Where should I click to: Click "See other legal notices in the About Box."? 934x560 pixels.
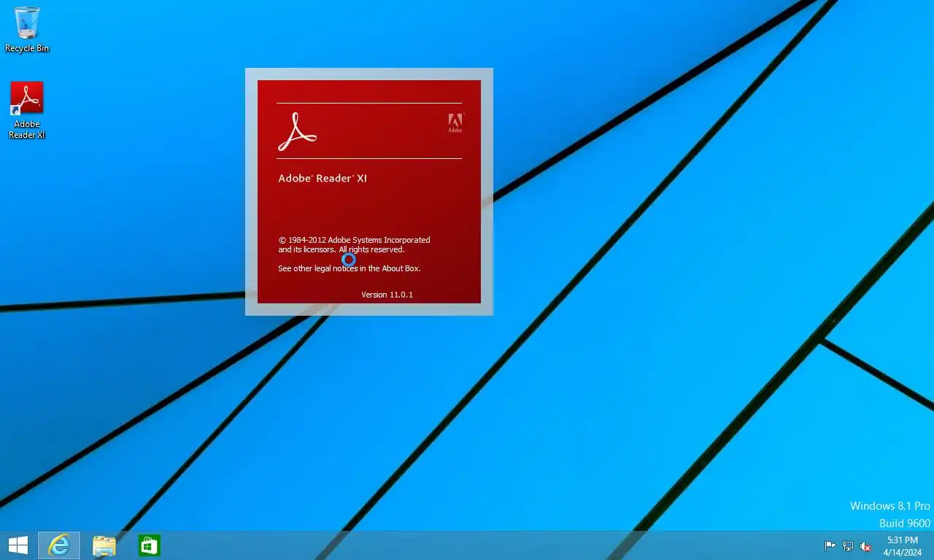[x=350, y=268]
